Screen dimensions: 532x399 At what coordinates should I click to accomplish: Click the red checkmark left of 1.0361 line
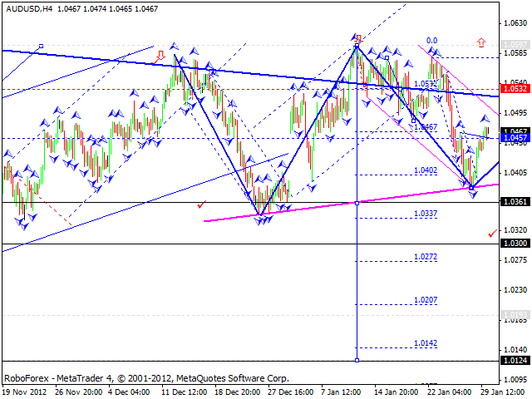click(201, 204)
